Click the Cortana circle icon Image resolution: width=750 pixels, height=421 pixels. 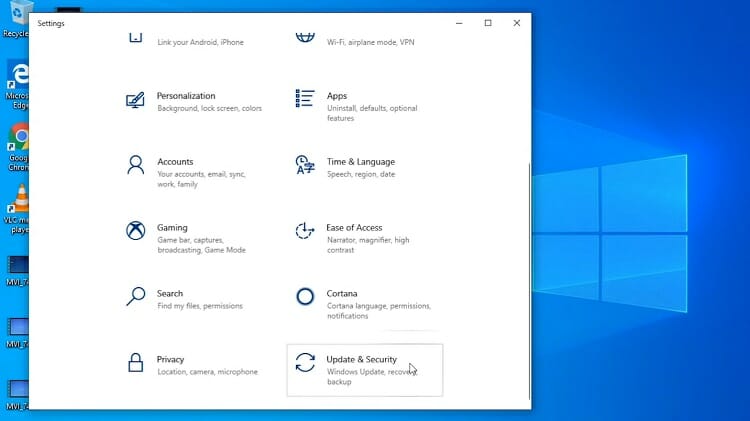tap(305, 297)
